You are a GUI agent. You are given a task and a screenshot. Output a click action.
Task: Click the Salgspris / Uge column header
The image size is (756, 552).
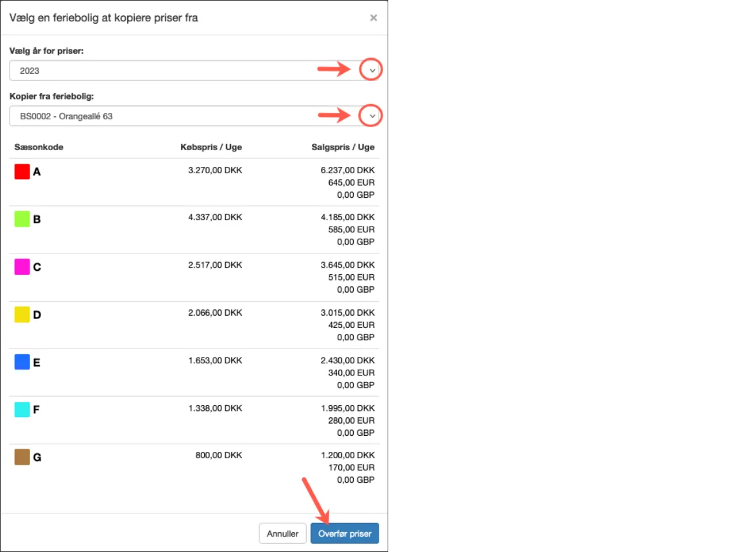[x=343, y=147]
